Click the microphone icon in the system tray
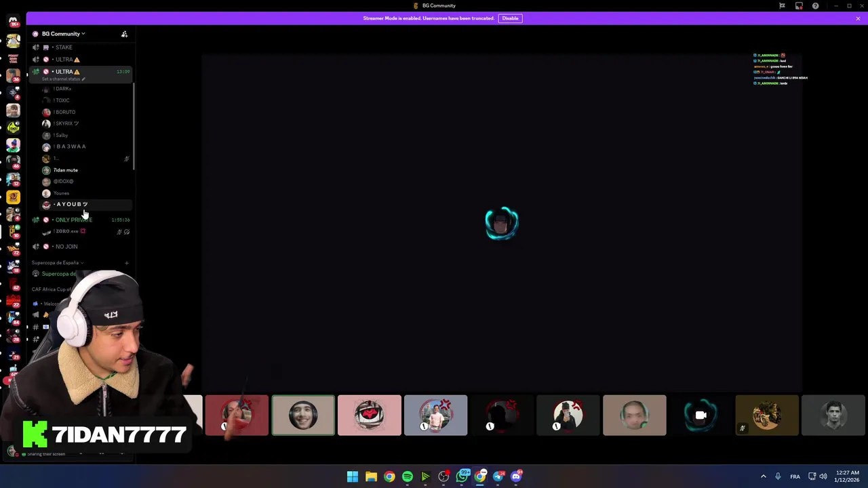The image size is (868, 488). tap(778, 476)
